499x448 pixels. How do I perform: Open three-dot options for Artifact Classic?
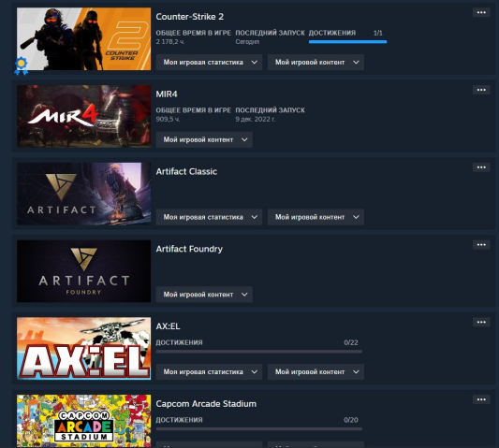pos(481,167)
